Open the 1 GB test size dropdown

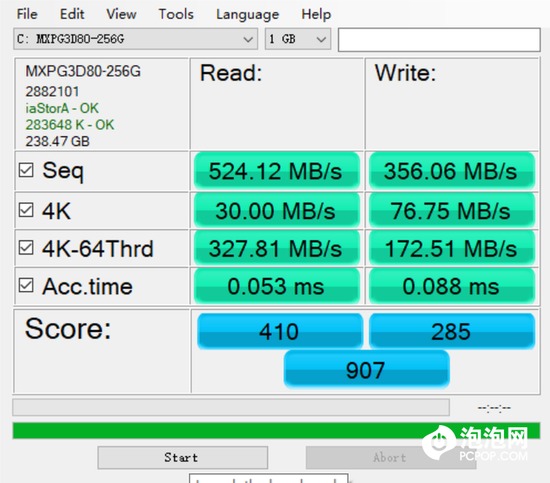coord(298,39)
